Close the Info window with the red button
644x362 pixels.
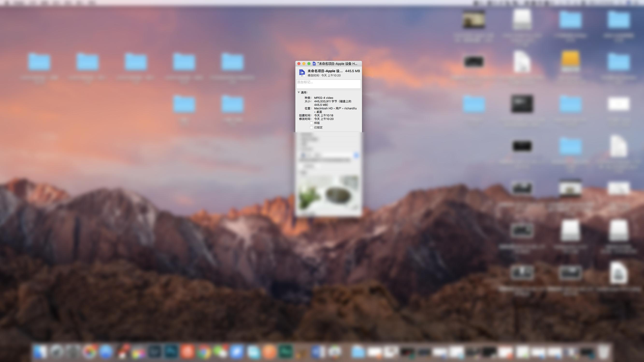pos(299,64)
